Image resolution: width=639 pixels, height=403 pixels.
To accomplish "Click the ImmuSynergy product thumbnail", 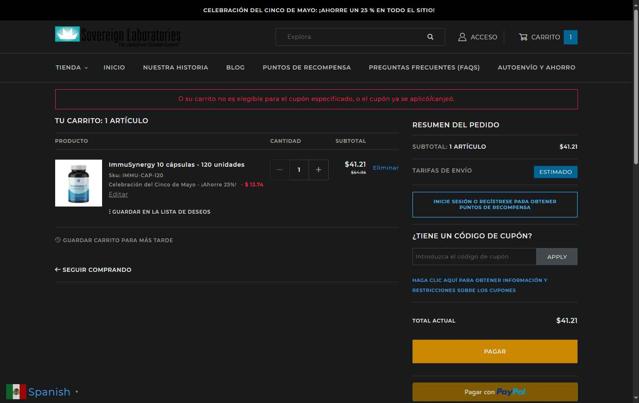I will click(79, 183).
